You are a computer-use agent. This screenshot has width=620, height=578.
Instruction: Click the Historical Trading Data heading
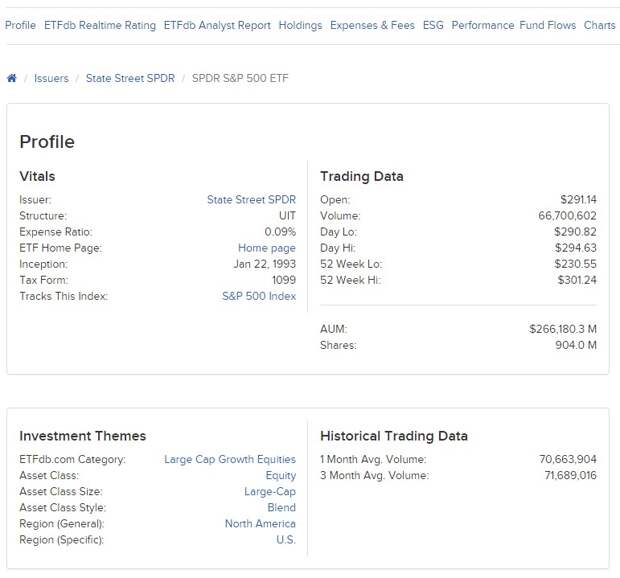(394, 436)
